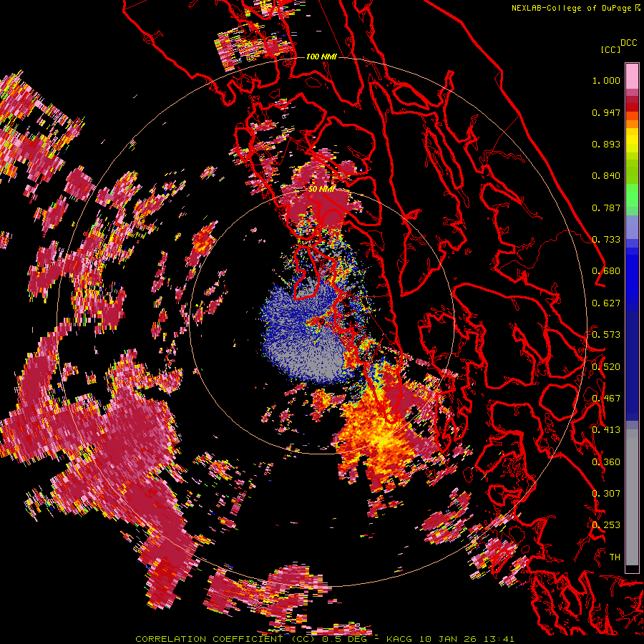Click the KACG radar site identifier
The width and height of the screenshot is (644, 644).
[x=399, y=639]
